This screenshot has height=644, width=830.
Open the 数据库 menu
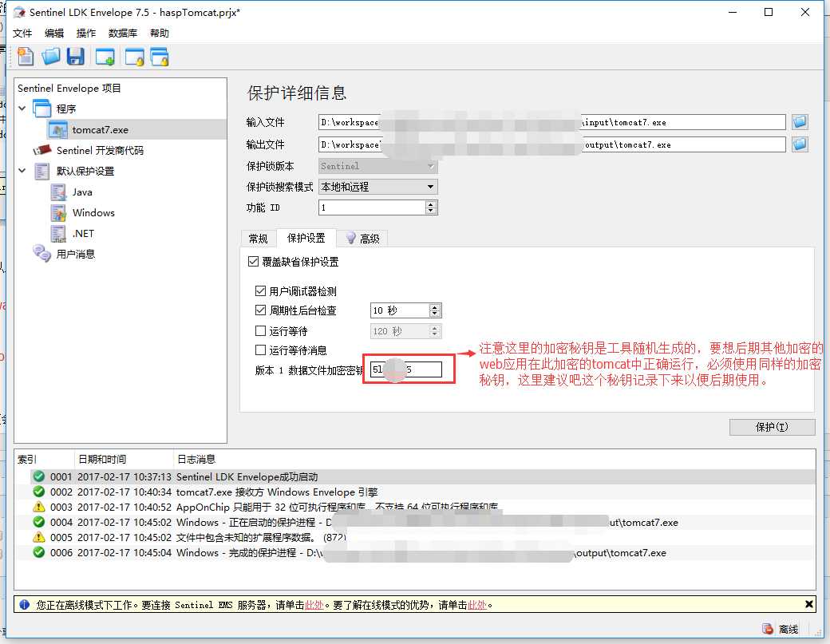click(122, 34)
